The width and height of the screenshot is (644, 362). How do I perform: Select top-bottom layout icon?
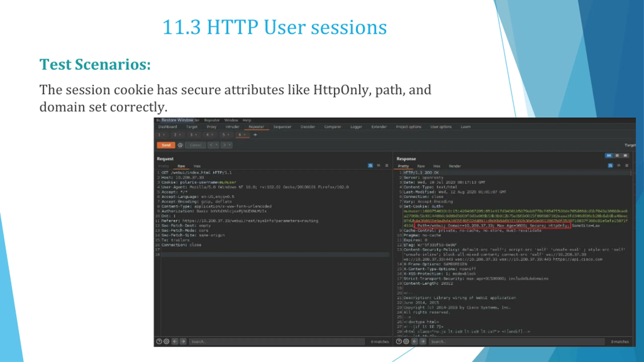617,156
